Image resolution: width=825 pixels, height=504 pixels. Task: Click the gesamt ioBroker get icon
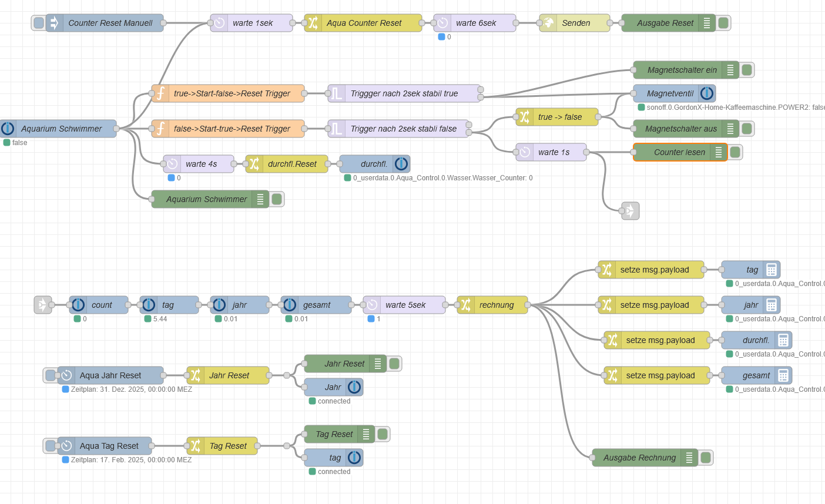(x=290, y=305)
